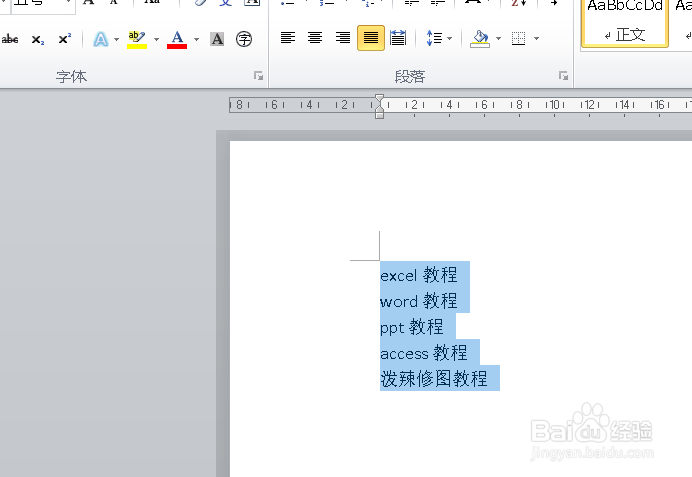Click the left indent box on the ruler
Viewport: 692px width, 477px height.
click(380, 116)
